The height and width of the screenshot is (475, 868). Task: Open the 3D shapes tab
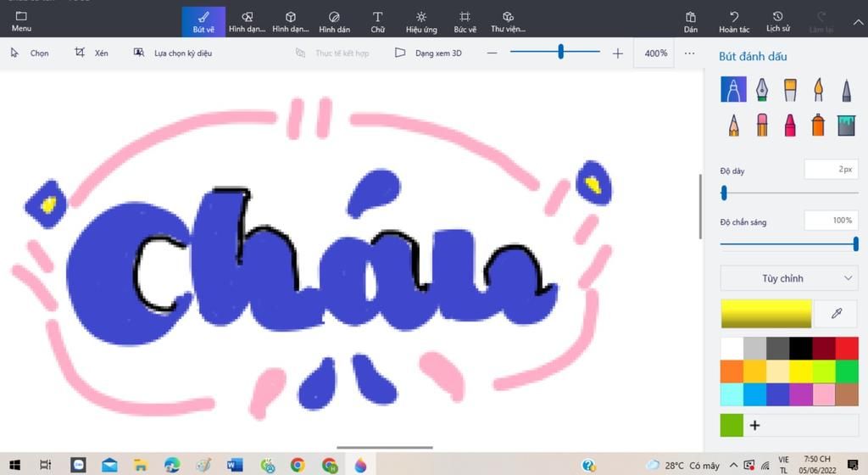coord(291,22)
